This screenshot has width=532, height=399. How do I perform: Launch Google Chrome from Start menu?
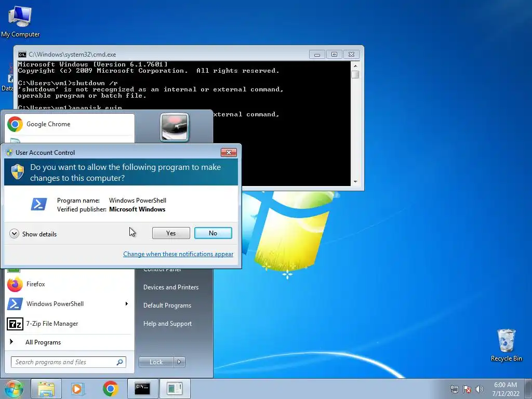pos(70,124)
